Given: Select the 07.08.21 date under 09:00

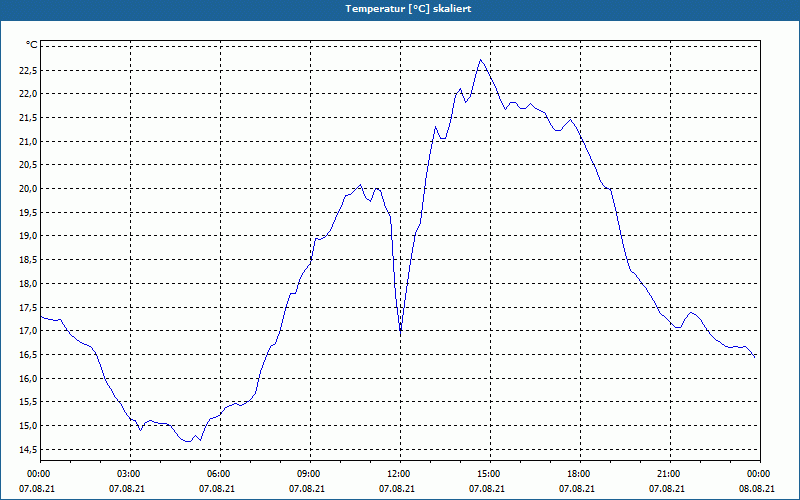Looking at the screenshot, I should point(307,489).
